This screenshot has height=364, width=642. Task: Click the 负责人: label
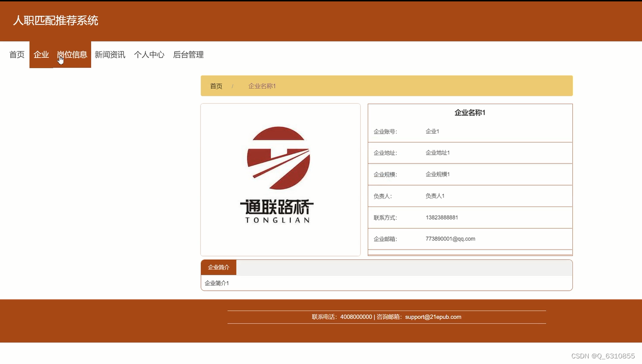tap(383, 196)
